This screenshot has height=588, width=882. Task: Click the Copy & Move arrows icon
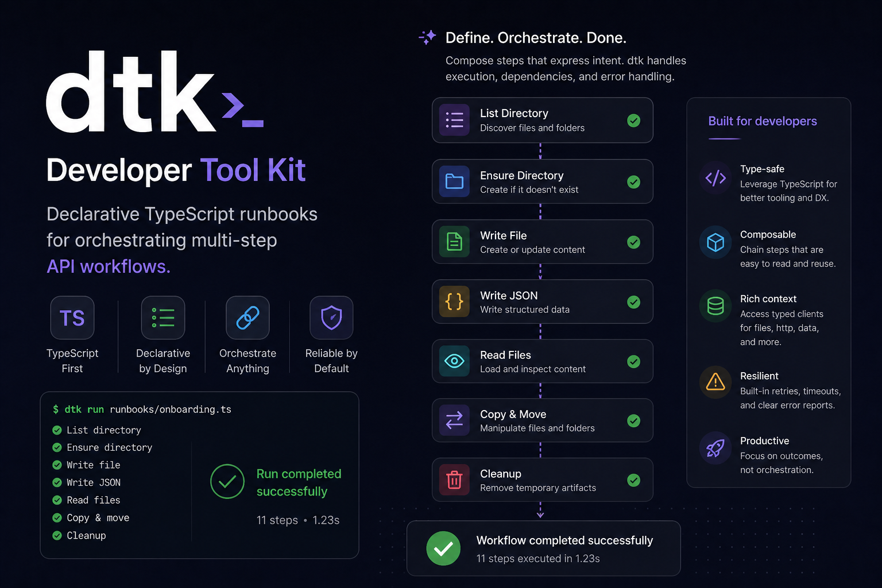454,420
